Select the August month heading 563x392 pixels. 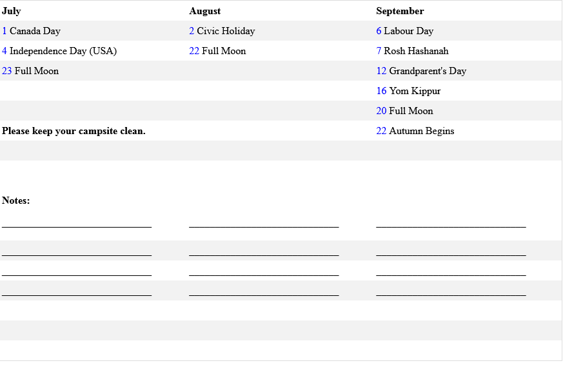[204, 11]
